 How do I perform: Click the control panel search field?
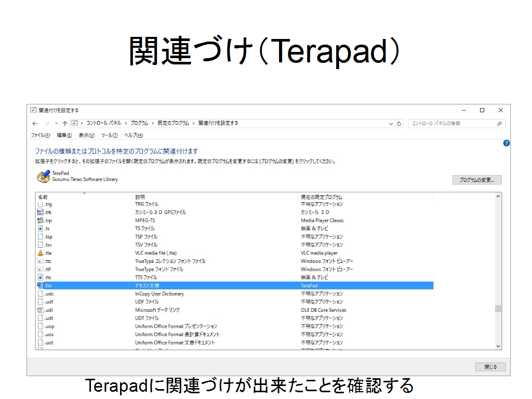(x=452, y=124)
